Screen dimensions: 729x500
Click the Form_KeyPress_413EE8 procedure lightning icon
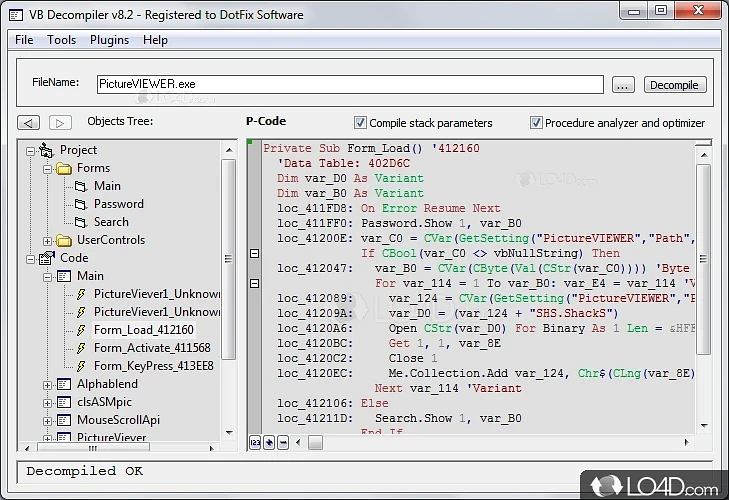81,367
